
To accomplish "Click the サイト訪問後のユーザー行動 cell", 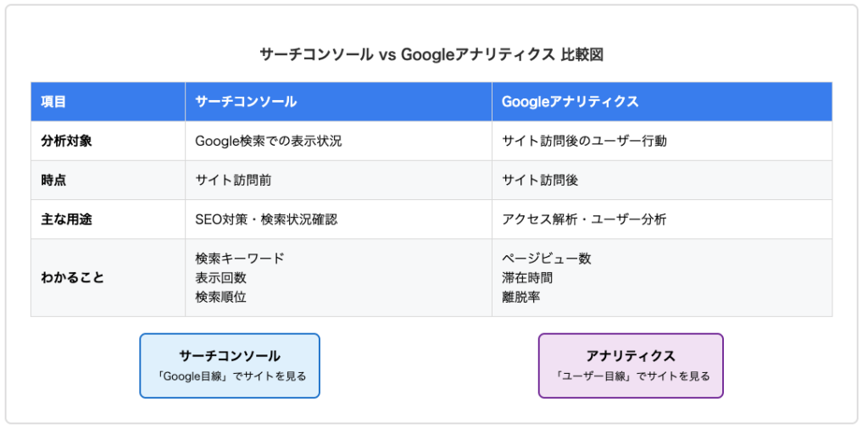I will point(584,141).
